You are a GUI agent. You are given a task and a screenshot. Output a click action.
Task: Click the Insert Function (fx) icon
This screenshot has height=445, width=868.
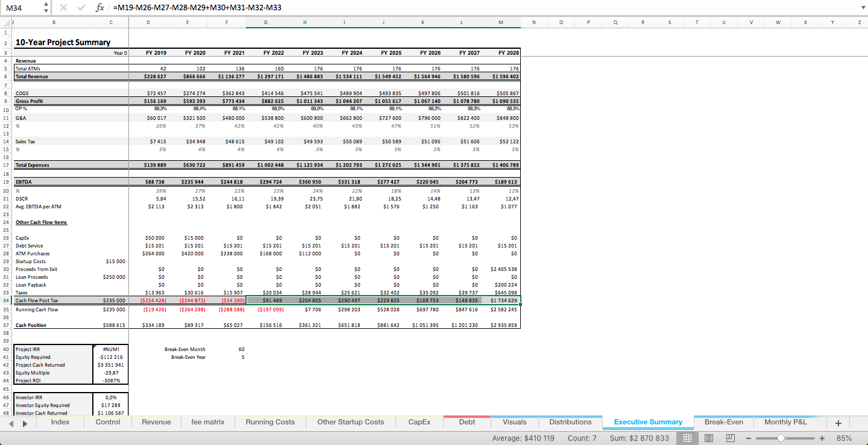coord(100,8)
